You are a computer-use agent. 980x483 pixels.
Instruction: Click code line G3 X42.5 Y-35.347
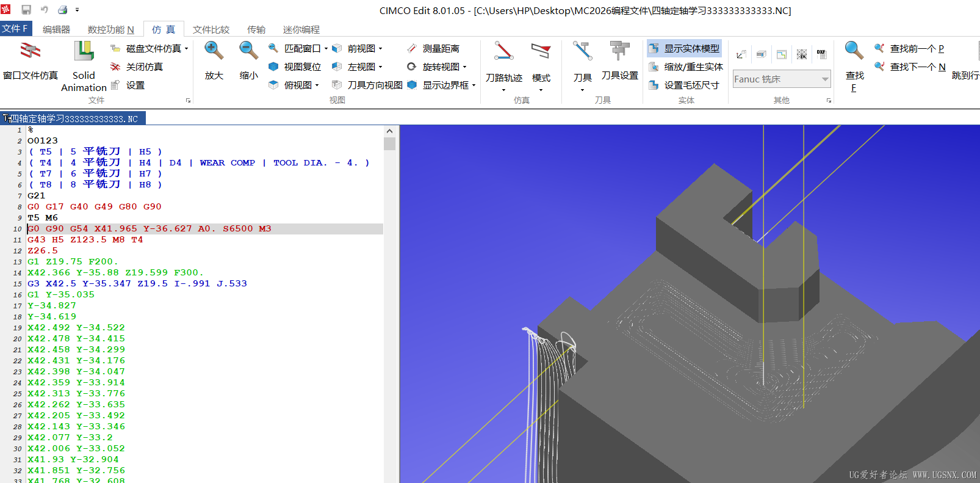(137, 283)
